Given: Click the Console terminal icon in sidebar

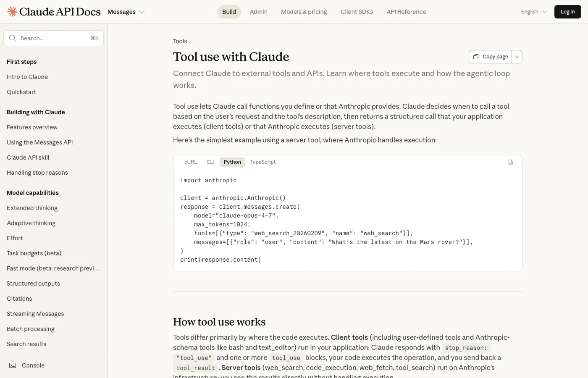Looking at the screenshot, I should click(13, 365).
